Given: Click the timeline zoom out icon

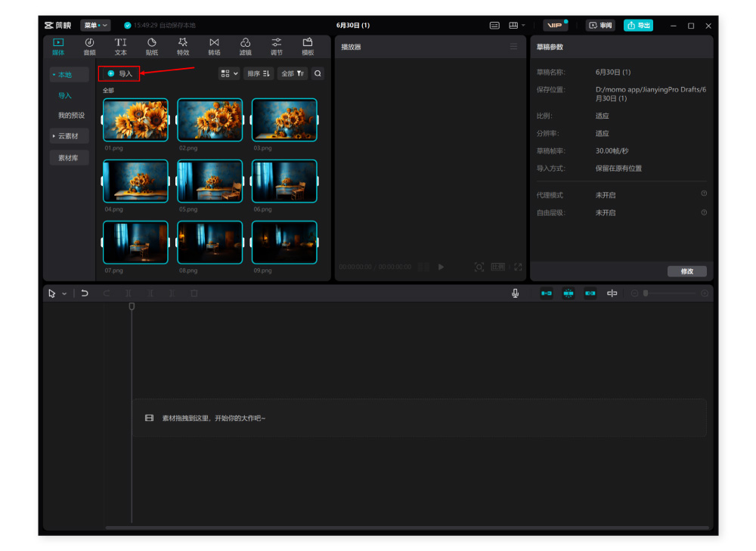Looking at the screenshot, I should click(634, 293).
